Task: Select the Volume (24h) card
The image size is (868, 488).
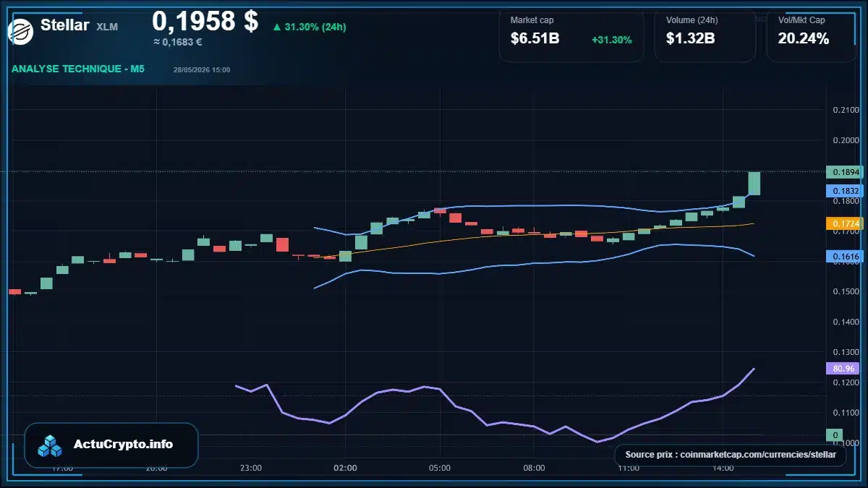Action: (705, 35)
